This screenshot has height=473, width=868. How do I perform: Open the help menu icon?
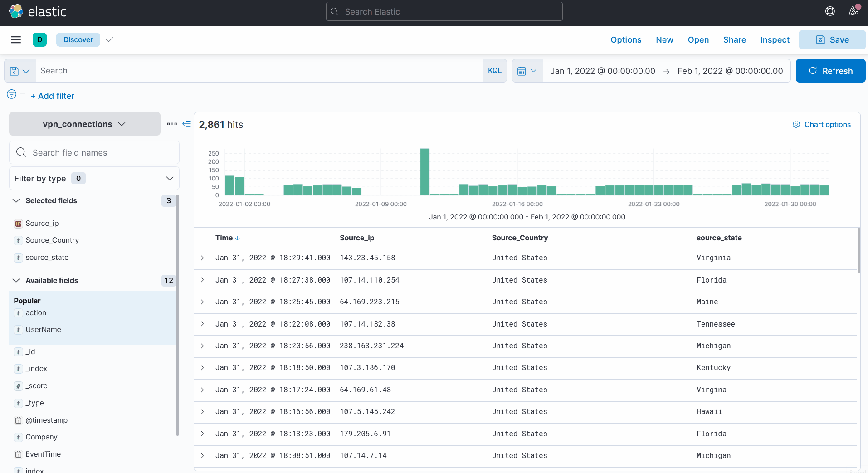pyautogui.click(x=829, y=11)
